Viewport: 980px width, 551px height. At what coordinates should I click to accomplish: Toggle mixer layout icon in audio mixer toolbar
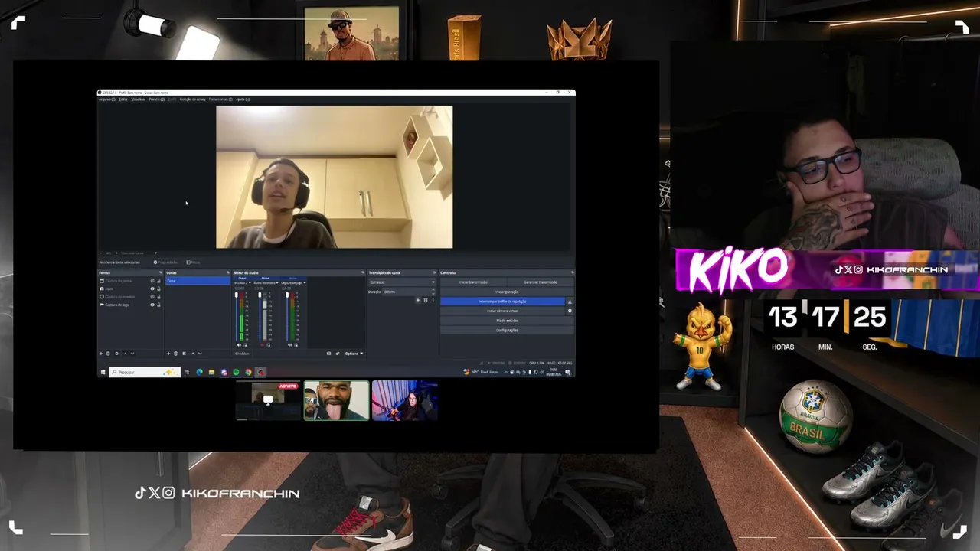pos(328,354)
